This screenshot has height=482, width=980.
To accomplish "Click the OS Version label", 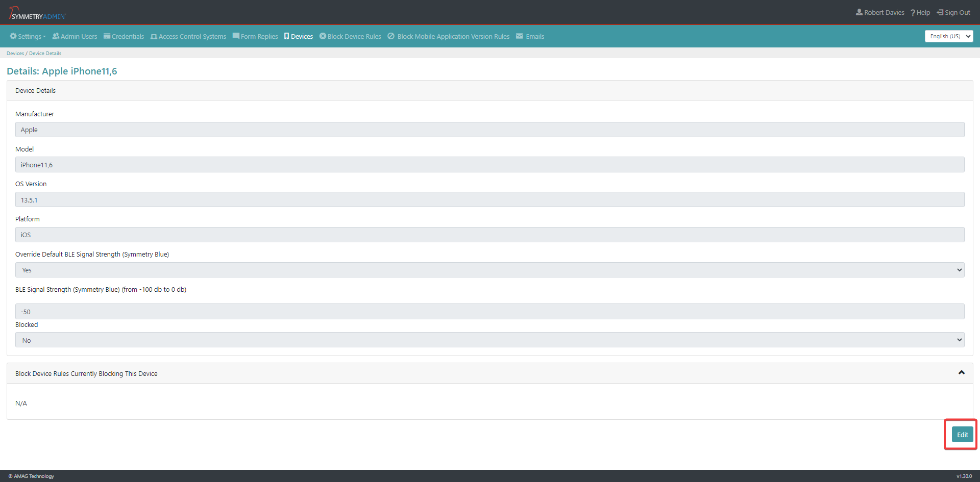I will click(31, 184).
